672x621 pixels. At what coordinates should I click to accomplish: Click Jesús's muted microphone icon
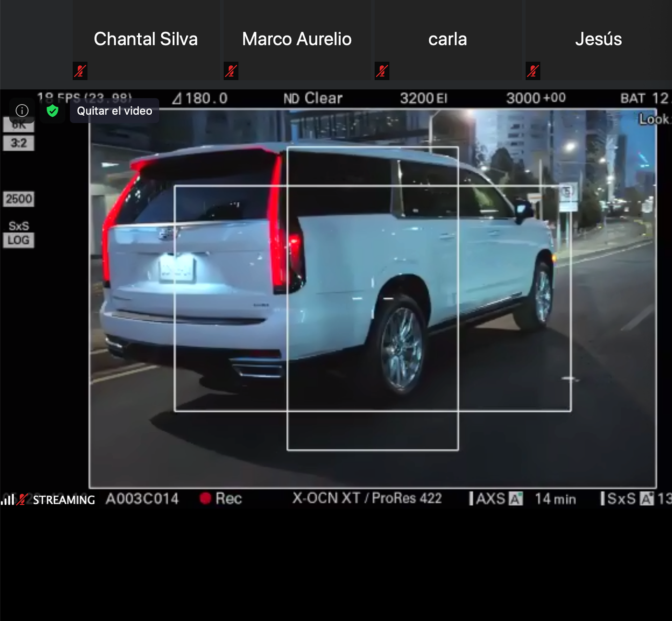533,71
